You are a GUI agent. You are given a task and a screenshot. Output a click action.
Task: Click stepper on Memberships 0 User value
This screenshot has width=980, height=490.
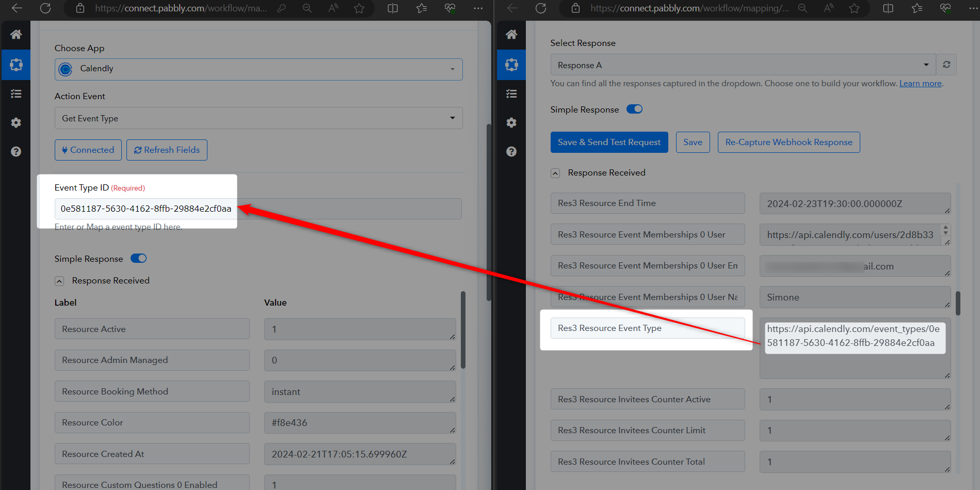click(x=945, y=230)
